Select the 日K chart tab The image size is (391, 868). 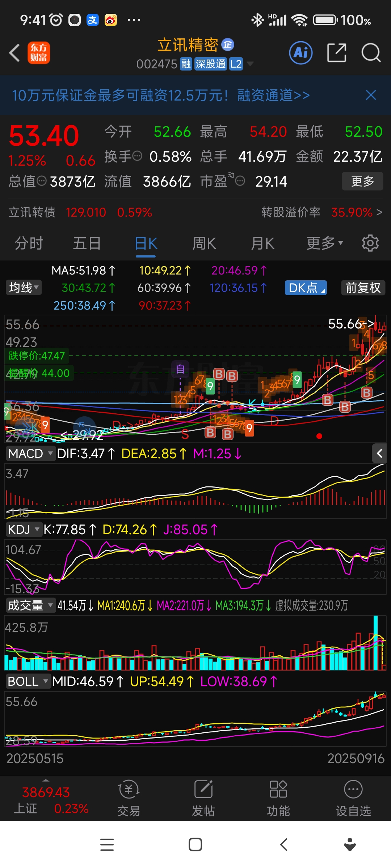point(146,243)
